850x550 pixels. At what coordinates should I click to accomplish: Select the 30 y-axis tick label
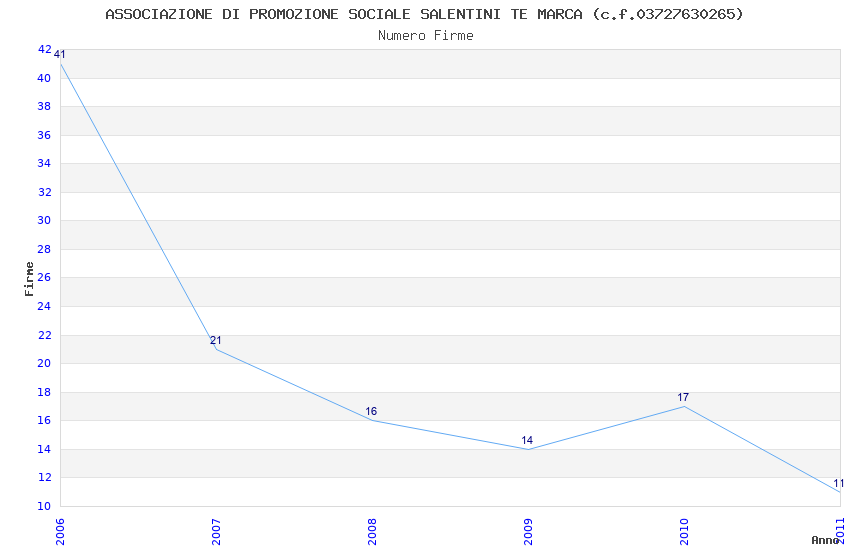pyautogui.click(x=44, y=220)
